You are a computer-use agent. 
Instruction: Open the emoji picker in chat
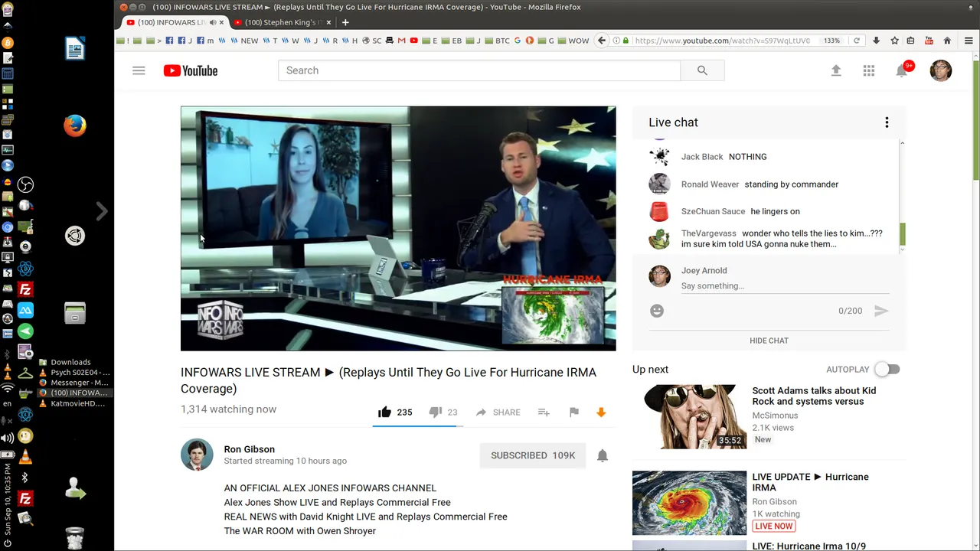[x=657, y=311]
